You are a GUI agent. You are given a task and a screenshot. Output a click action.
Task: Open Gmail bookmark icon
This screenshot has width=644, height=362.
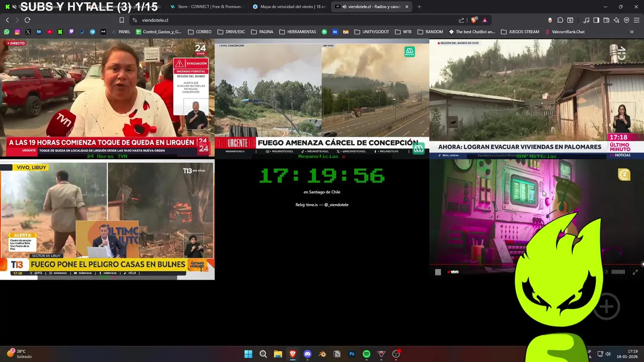pos(103,32)
